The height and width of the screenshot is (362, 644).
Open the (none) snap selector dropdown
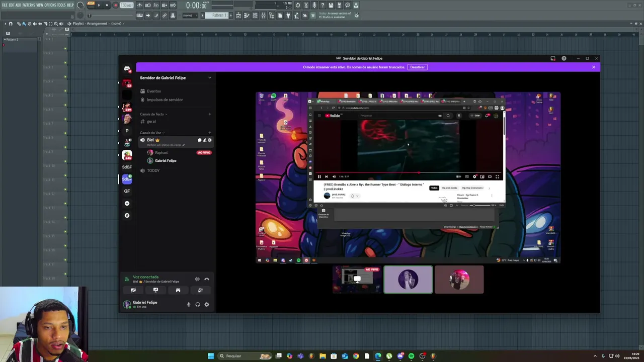tap(190, 16)
